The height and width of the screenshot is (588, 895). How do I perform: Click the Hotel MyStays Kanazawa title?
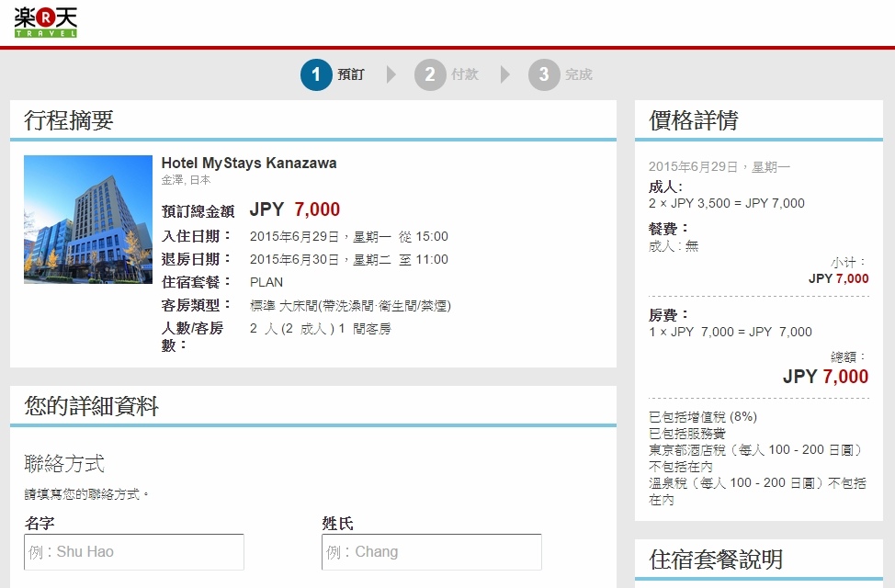tap(249, 164)
